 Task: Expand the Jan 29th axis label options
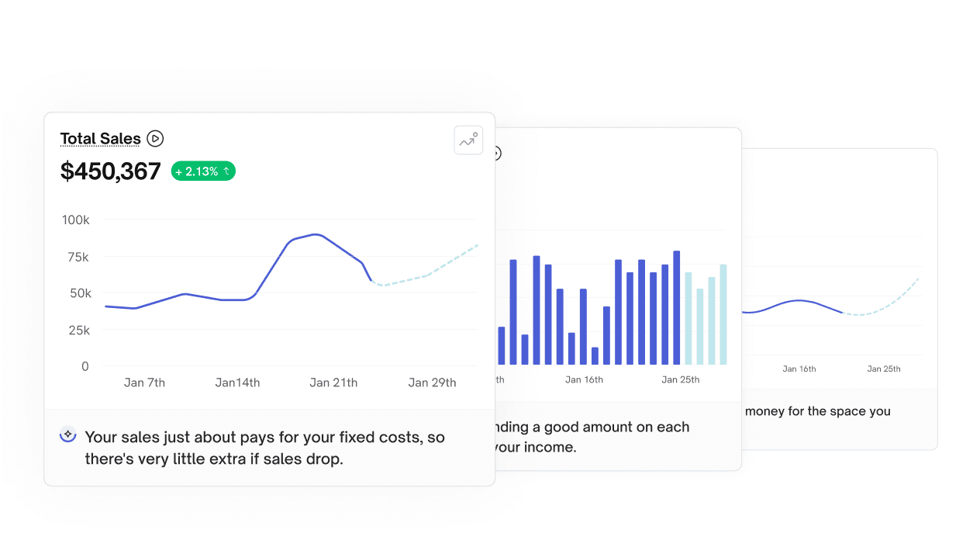(x=432, y=382)
